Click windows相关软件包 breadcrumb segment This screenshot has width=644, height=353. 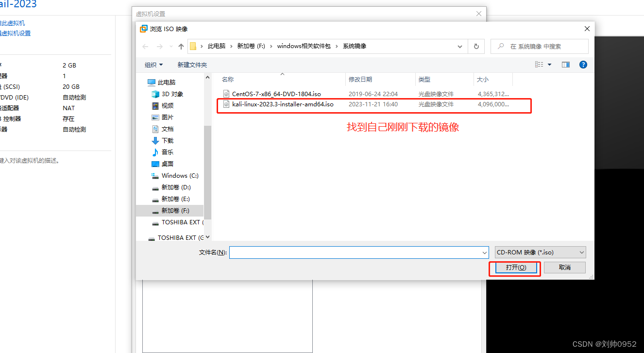pyautogui.click(x=304, y=46)
